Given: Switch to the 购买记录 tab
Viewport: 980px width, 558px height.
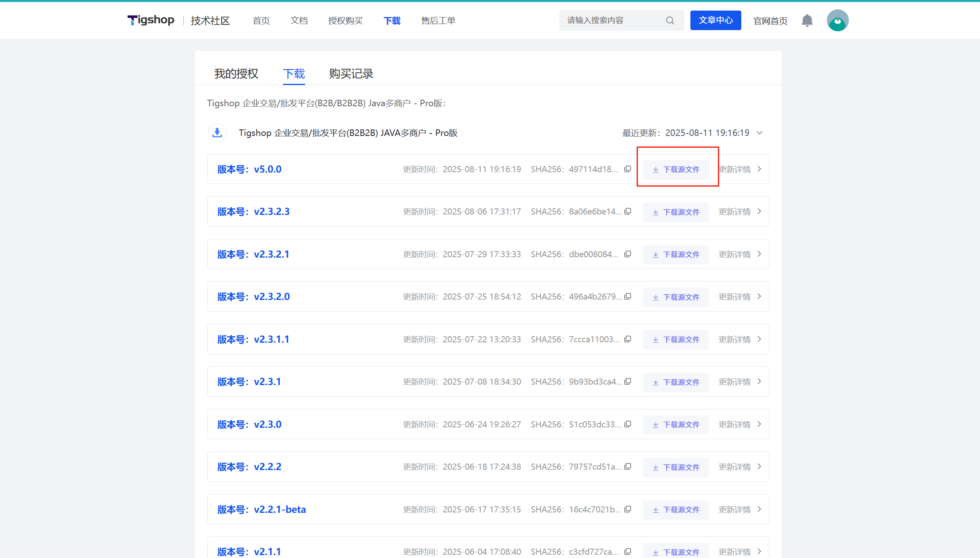Looking at the screenshot, I should 351,74.
